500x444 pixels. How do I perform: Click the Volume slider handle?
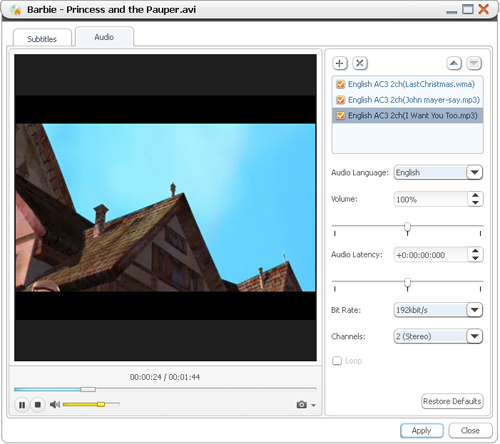pyautogui.click(x=407, y=228)
